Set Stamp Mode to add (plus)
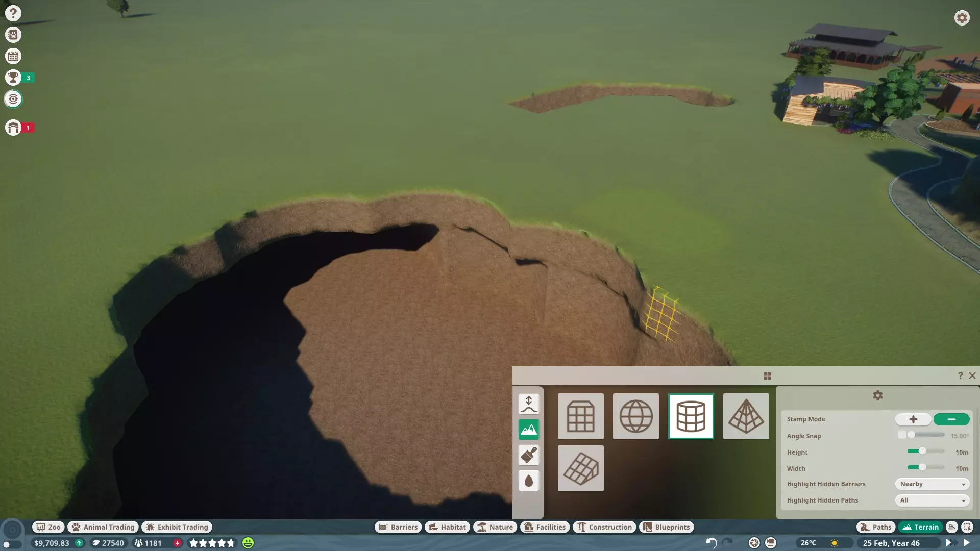The height and width of the screenshot is (551, 980). point(913,419)
